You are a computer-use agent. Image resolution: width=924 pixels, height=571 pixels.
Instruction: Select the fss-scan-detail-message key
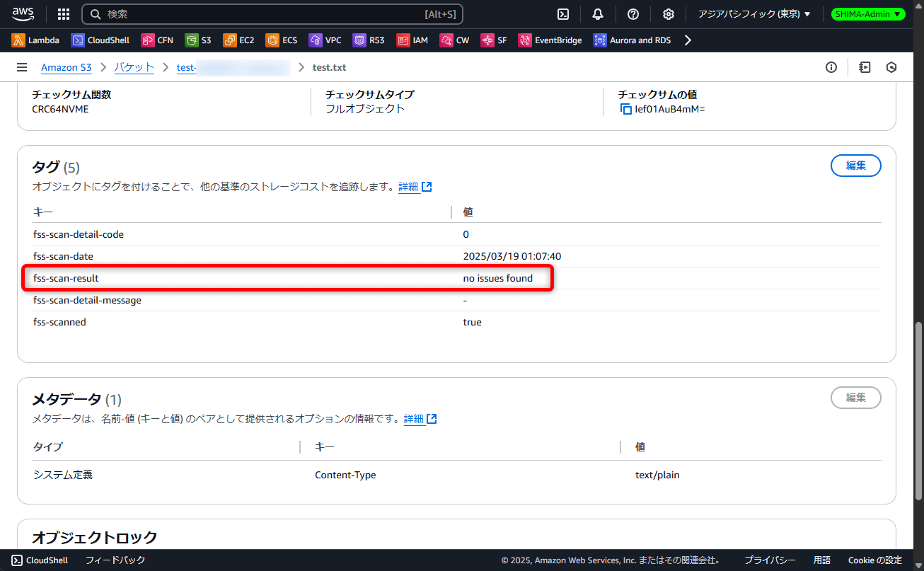click(87, 300)
